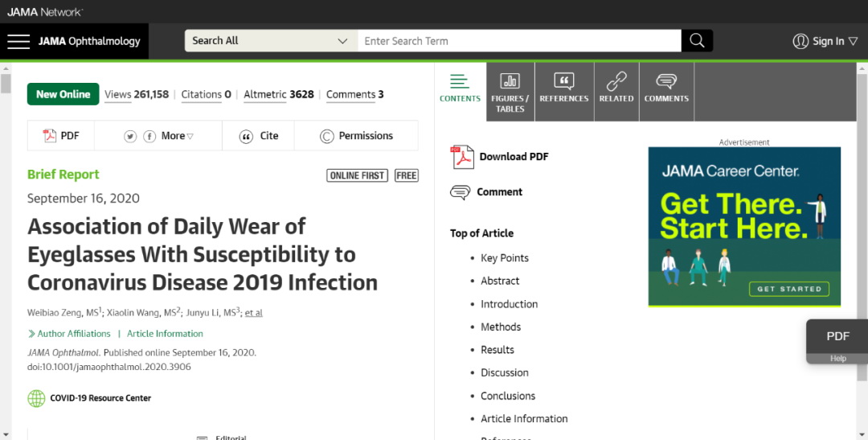Click the Download PDF link text
The image size is (868, 440).
point(514,157)
